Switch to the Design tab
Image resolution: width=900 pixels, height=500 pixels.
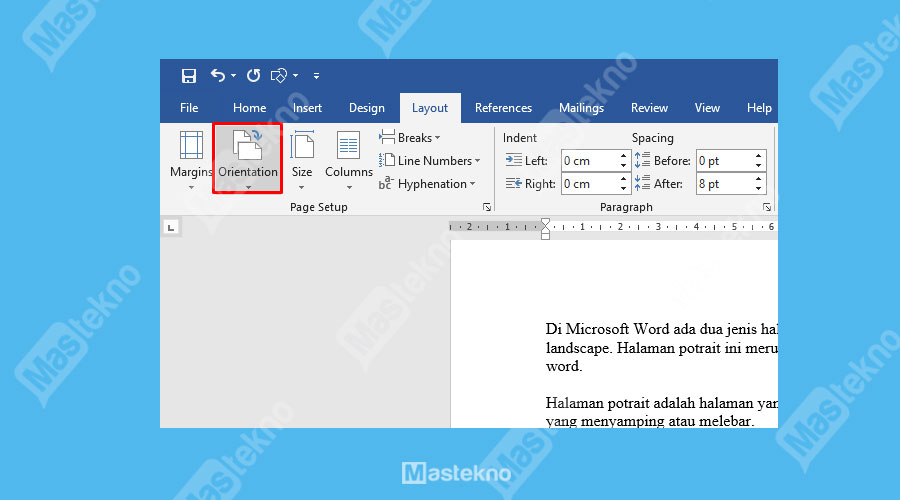(x=367, y=108)
